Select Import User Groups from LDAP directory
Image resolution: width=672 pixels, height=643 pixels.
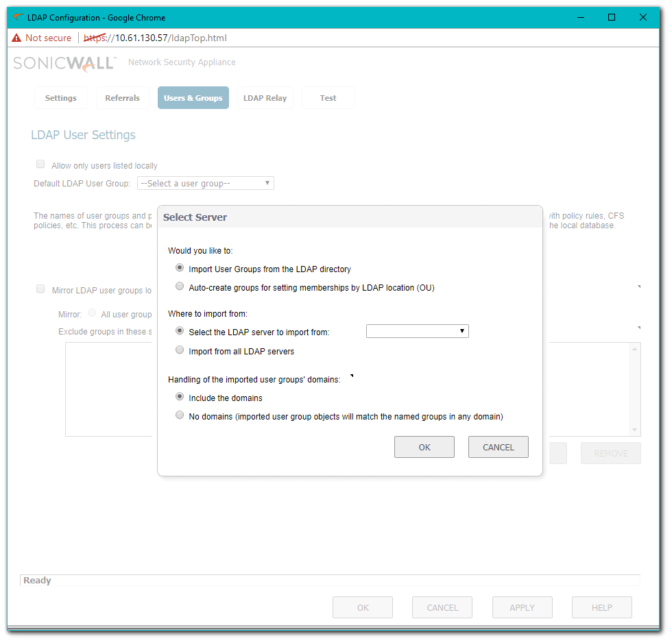click(x=180, y=268)
